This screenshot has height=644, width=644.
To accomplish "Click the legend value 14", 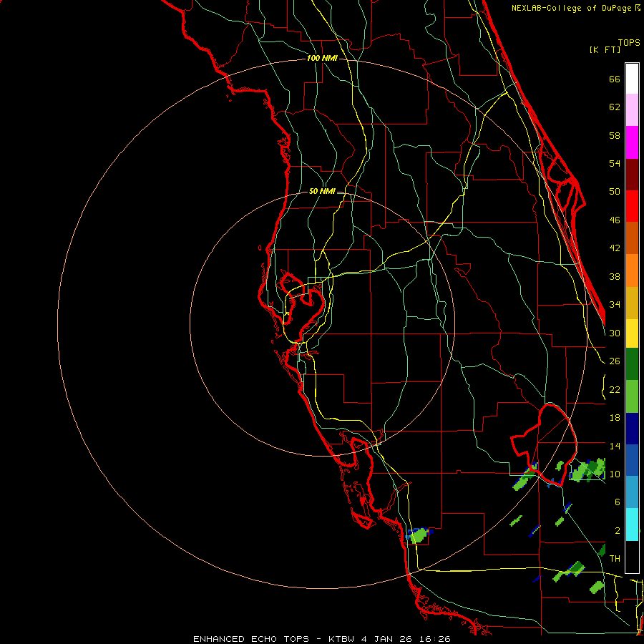I will point(615,446).
